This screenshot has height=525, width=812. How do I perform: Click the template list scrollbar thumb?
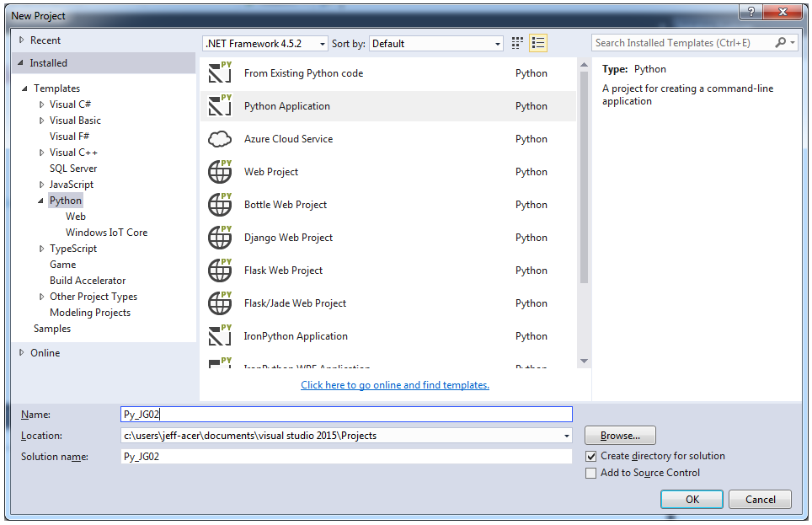click(x=584, y=177)
